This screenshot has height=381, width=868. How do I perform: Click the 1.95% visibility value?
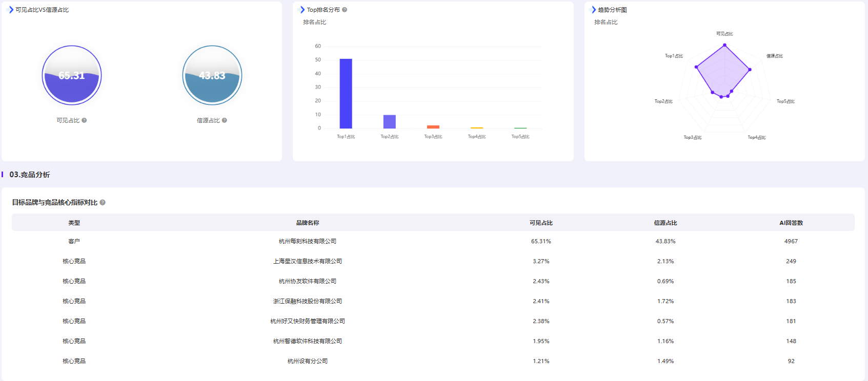pyautogui.click(x=541, y=341)
